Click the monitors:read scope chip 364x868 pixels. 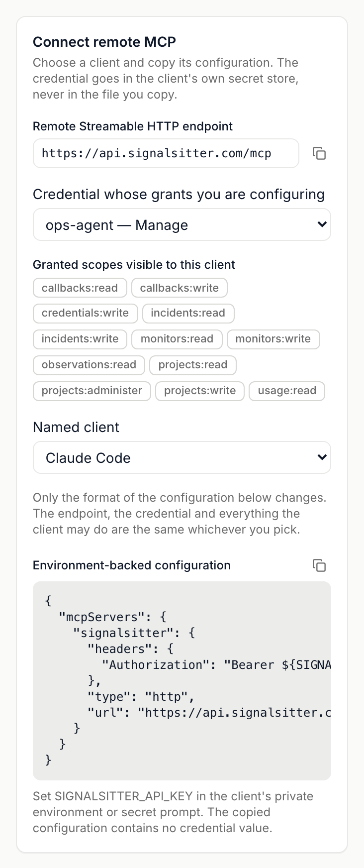click(x=177, y=339)
